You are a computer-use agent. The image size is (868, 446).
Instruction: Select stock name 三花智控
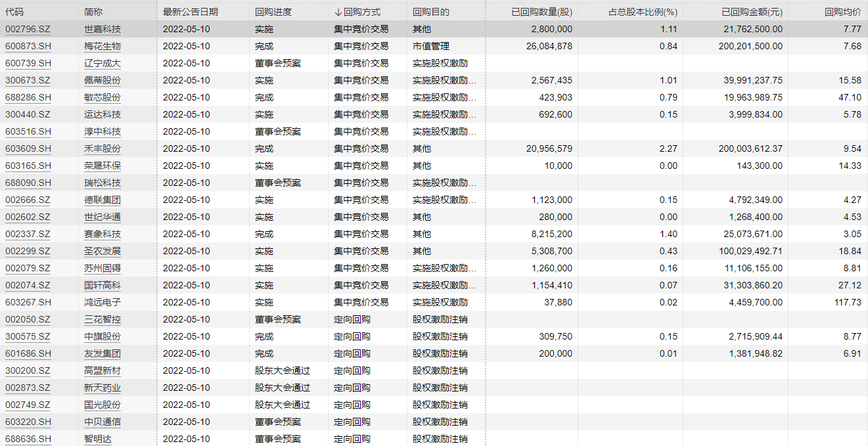pyautogui.click(x=103, y=319)
